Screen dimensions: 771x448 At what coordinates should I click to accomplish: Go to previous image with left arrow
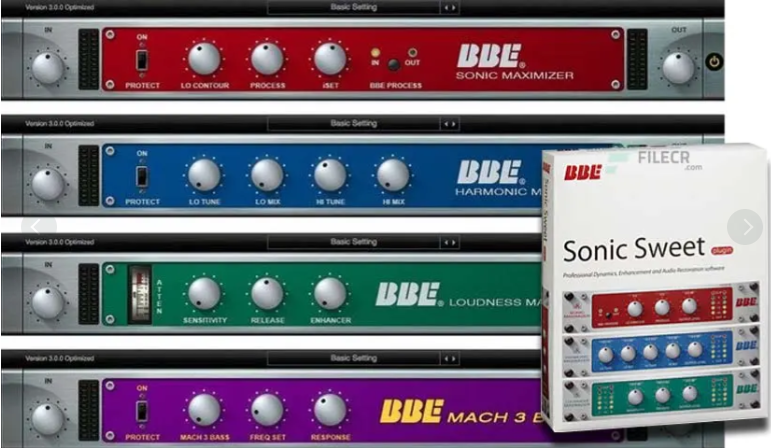tap(39, 227)
